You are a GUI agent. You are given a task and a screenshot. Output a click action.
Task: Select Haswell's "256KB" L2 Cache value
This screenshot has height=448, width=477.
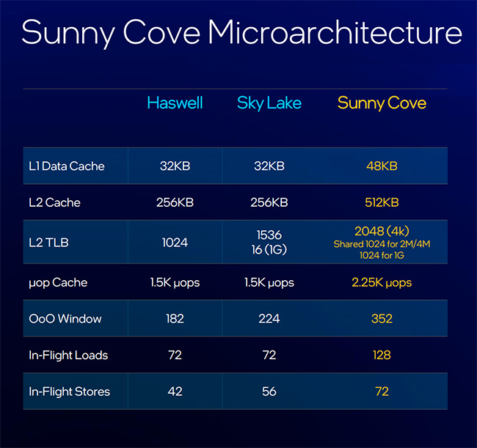175,202
